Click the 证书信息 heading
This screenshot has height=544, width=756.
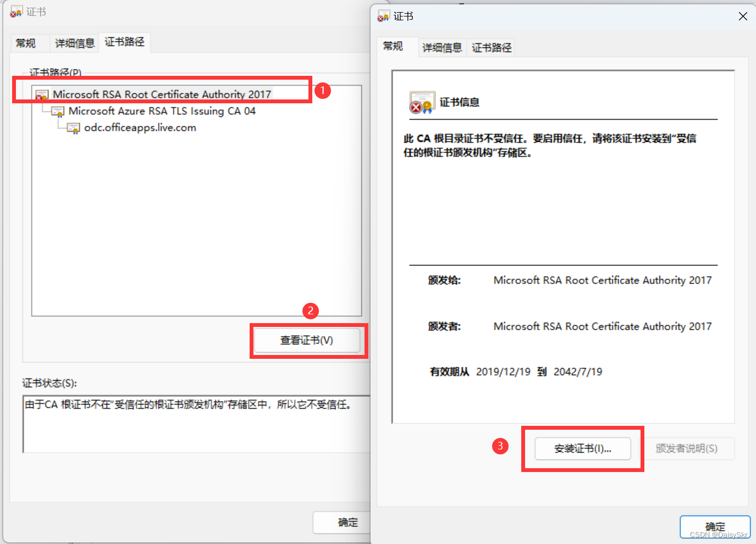[x=460, y=102]
